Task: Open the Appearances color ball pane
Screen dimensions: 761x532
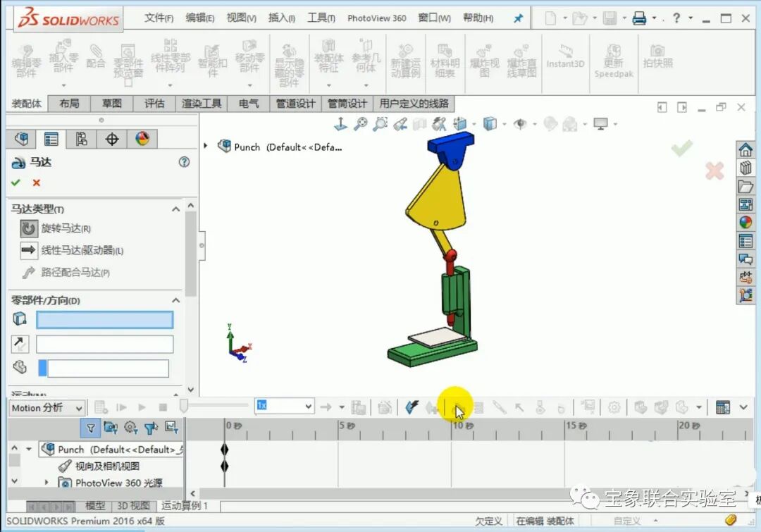Action: coord(745,223)
